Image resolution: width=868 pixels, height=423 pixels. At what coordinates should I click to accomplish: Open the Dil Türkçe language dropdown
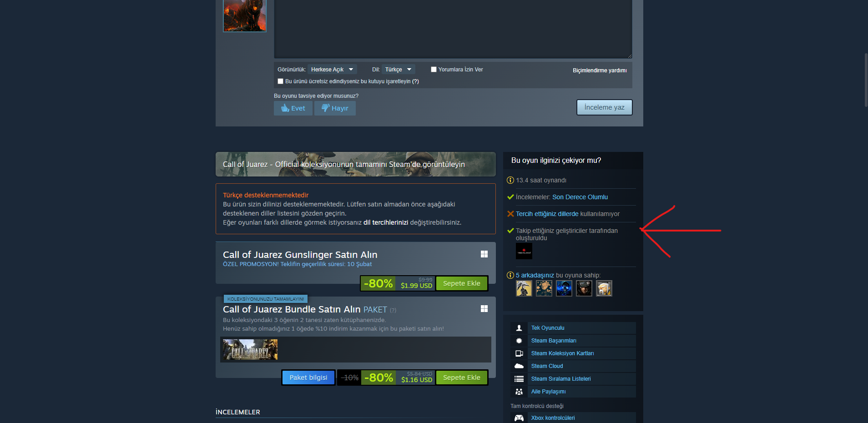point(399,70)
